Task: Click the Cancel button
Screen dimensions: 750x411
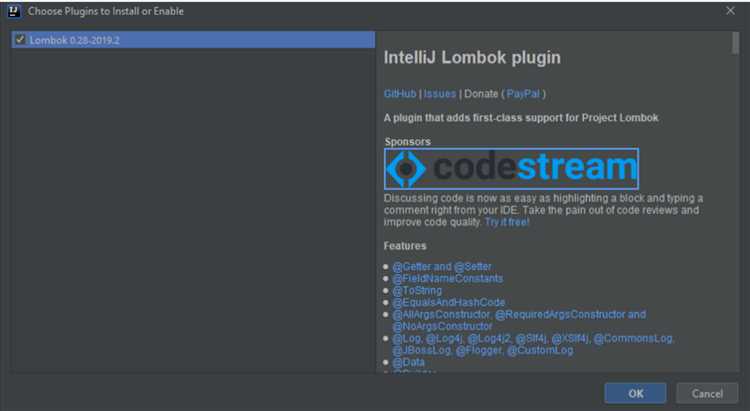Action: pyautogui.click(x=707, y=393)
